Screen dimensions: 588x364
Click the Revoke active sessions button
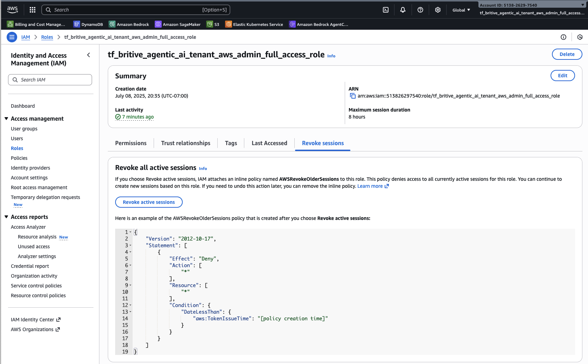(149, 202)
